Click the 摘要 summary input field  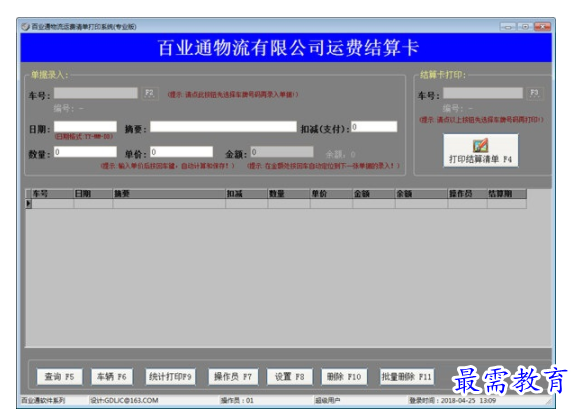tap(223, 127)
